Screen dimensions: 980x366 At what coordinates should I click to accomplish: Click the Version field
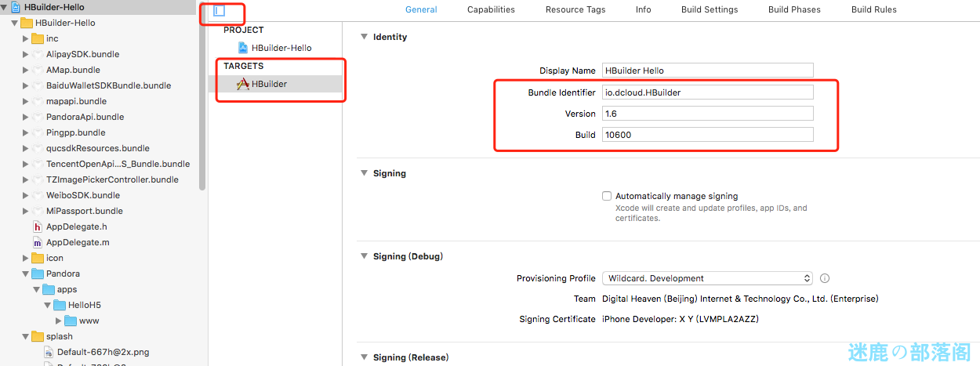click(708, 114)
